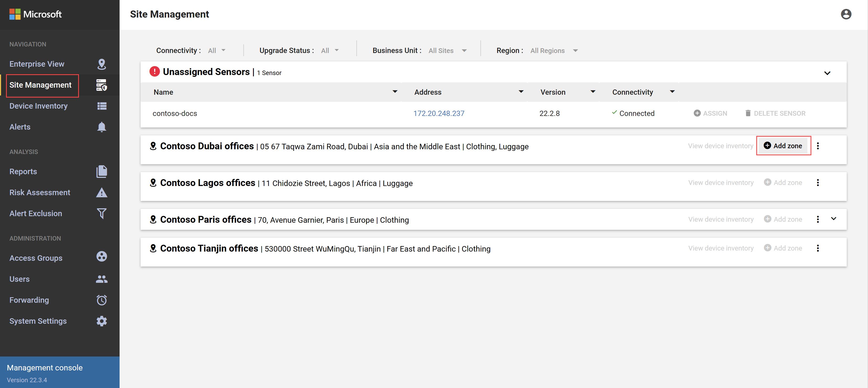The height and width of the screenshot is (388, 868).
Task: Select the Alert Exclusion filter icon
Action: pyautogui.click(x=101, y=213)
